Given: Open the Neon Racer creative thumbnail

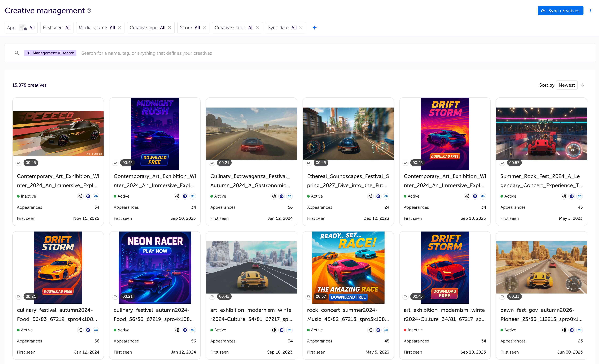Looking at the screenshot, I should (x=155, y=267).
